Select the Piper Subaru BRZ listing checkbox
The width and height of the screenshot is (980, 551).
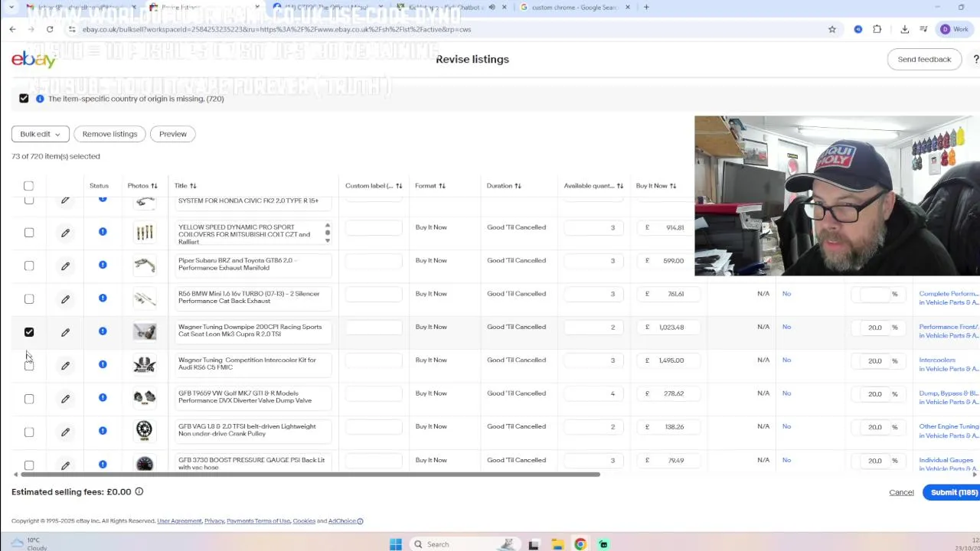tap(29, 266)
